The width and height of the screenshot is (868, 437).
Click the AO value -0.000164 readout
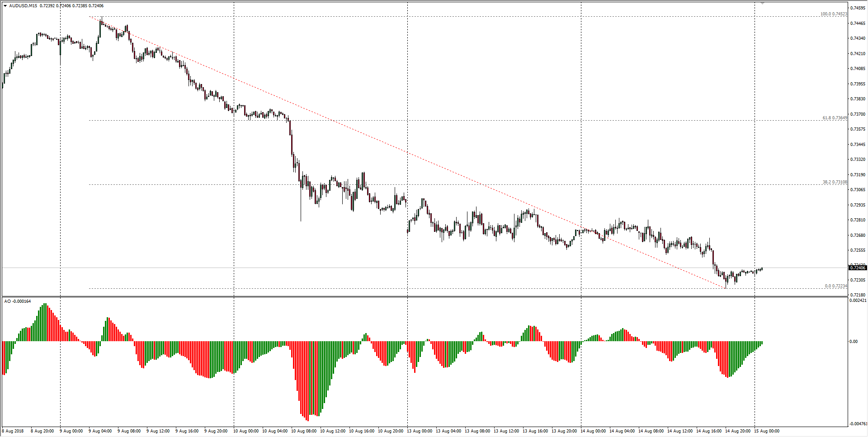pos(22,300)
